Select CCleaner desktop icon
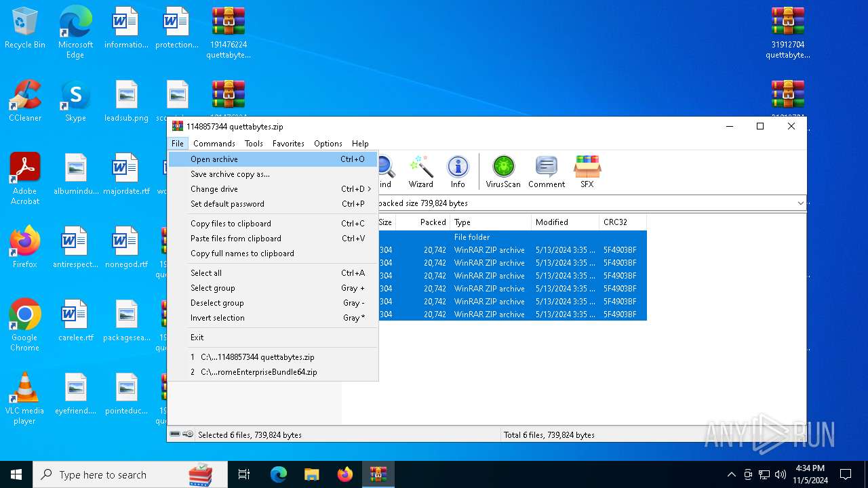Image resolution: width=868 pixels, height=488 pixels. [x=25, y=101]
